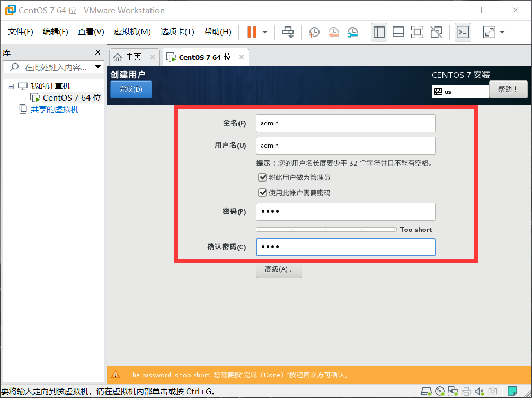
Task: Click the camera device status icon
Action: 493,392
